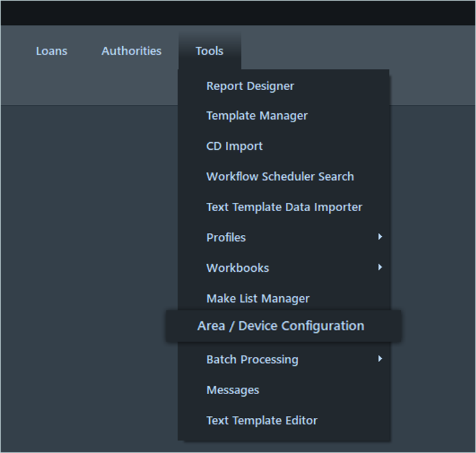
Task: Select the Profiles menu entry
Action: (226, 237)
